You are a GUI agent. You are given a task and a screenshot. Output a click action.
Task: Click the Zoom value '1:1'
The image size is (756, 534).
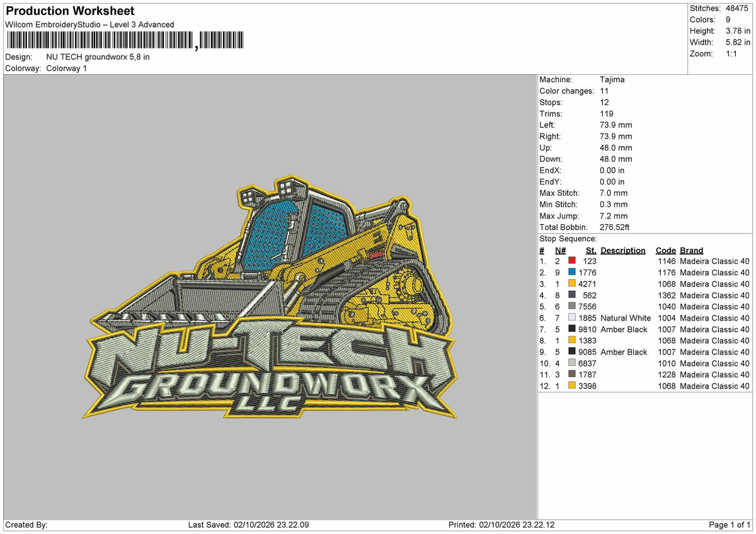pyautogui.click(x=733, y=54)
